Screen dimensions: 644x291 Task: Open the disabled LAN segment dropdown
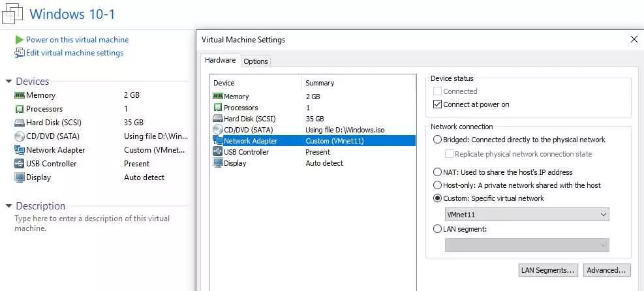tap(527, 245)
